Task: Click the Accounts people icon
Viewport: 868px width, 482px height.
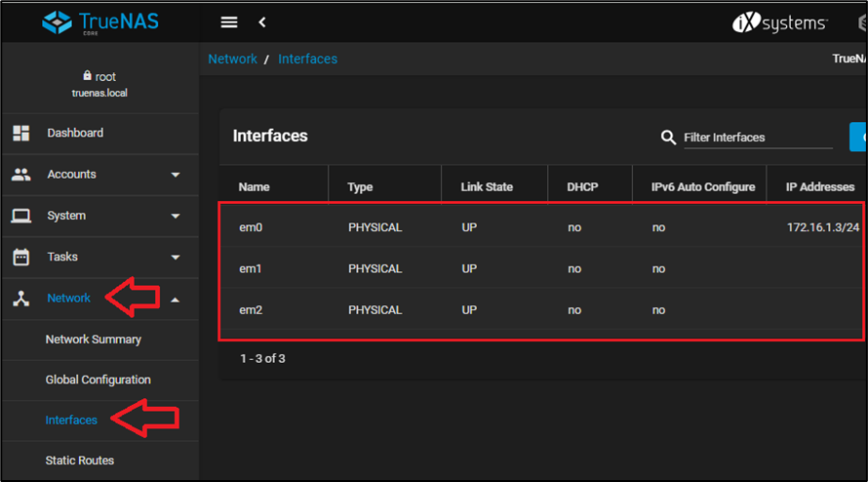Action: [20, 175]
